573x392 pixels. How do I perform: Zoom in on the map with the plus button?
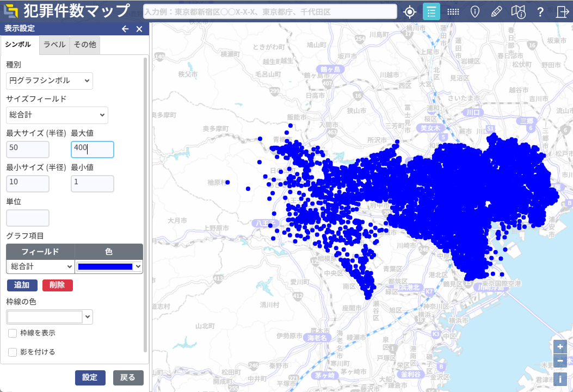tap(560, 346)
